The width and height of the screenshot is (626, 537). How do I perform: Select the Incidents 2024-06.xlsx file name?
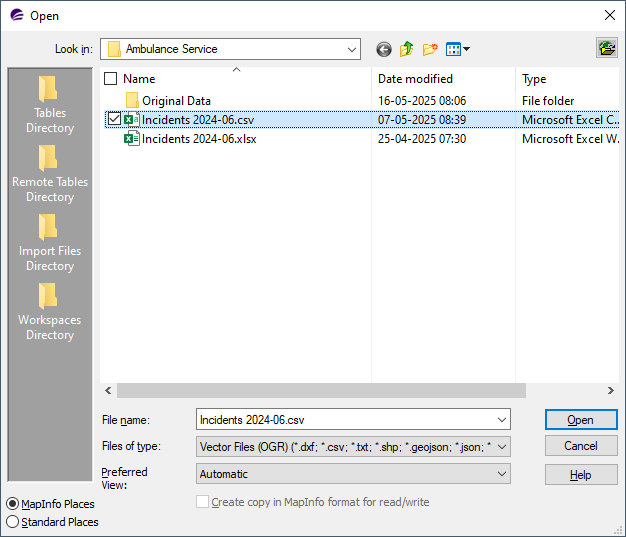pos(199,139)
